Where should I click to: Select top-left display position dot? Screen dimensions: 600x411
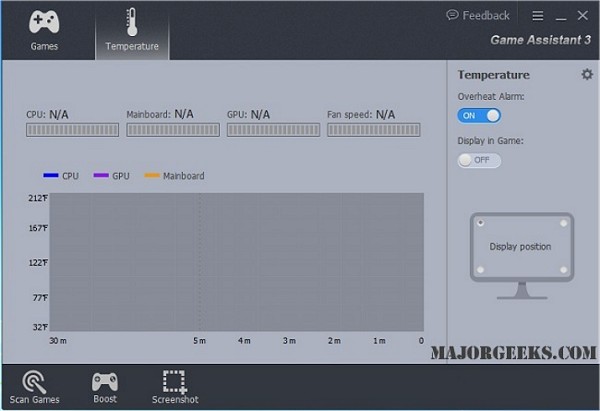coord(481,223)
